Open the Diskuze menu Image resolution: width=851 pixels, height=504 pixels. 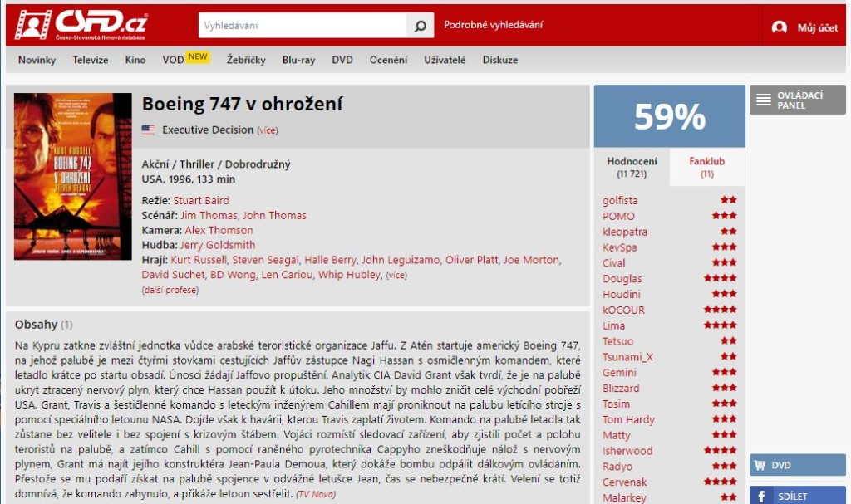(x=499, y=60)
